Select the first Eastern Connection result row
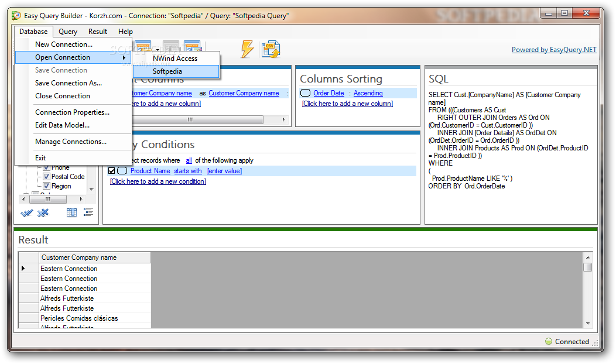 95,269
